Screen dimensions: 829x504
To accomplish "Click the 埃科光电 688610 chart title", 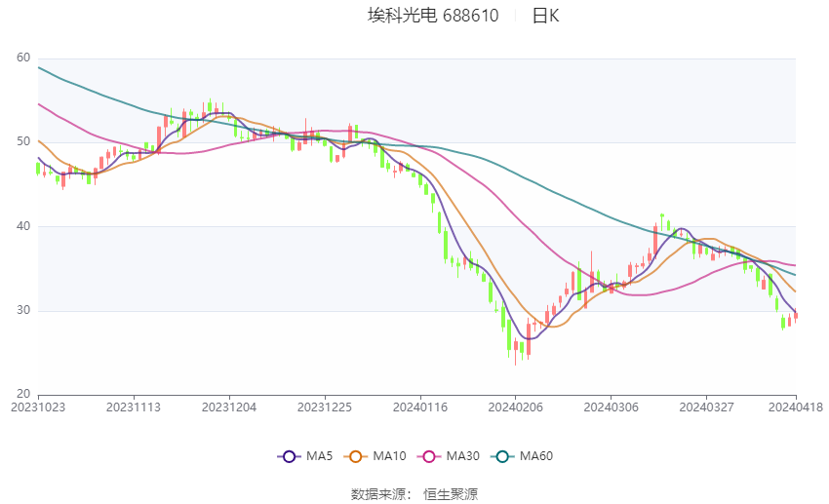I will [433, 16].
